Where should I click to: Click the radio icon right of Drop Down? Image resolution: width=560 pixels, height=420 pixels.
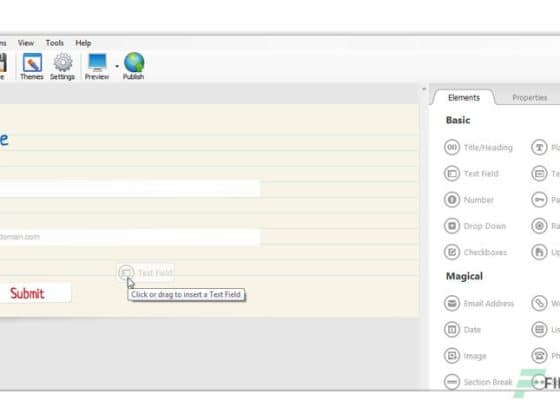(539, 226)
